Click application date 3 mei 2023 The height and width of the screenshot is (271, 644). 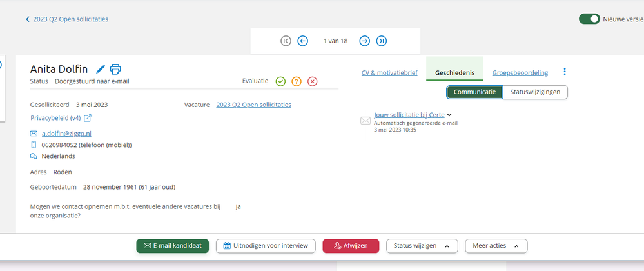(92, 105)
